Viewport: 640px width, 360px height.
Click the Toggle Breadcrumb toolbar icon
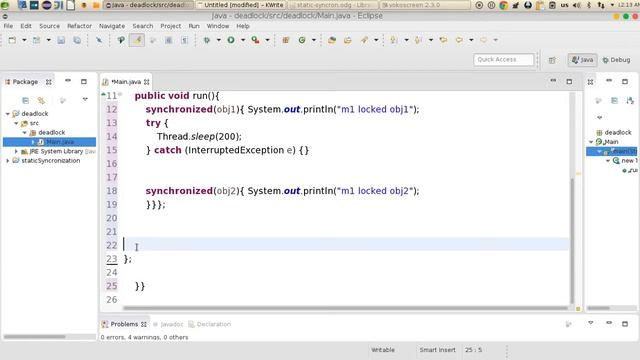pos(121,40)
